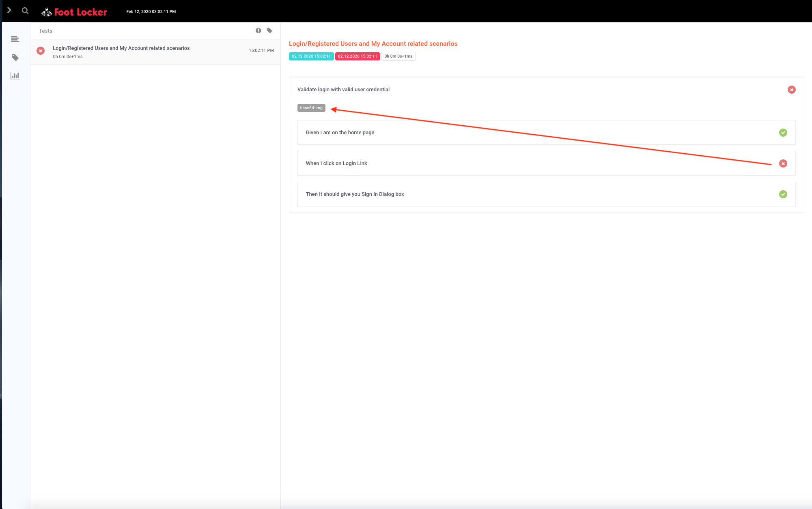
Task: Filter tests by the tag icon
Action: tap(269, 31)
